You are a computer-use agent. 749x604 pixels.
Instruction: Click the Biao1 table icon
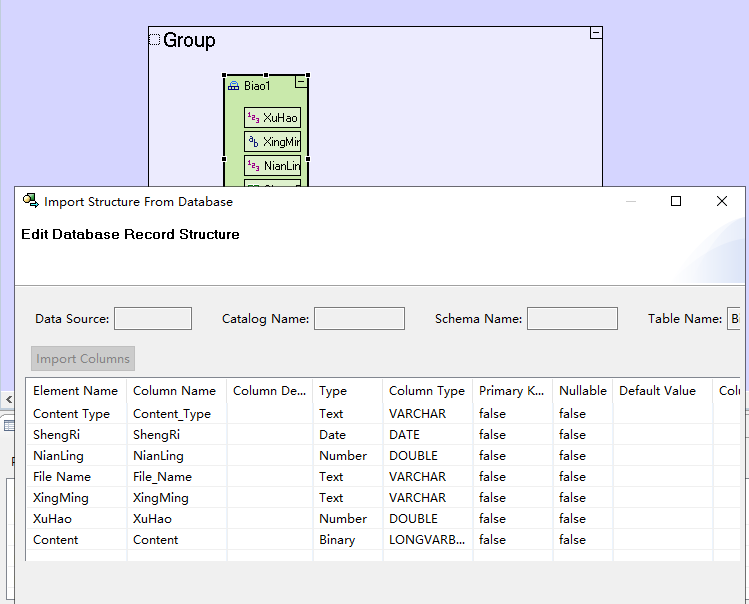(x=233, y=86)
